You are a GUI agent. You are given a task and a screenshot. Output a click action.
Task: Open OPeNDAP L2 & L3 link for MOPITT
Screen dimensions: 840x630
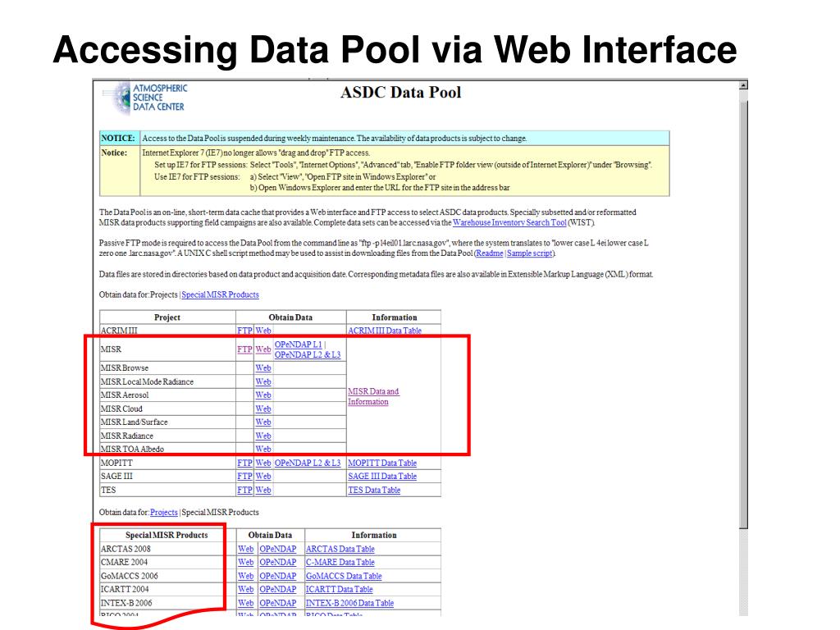[x=308, y=463]
